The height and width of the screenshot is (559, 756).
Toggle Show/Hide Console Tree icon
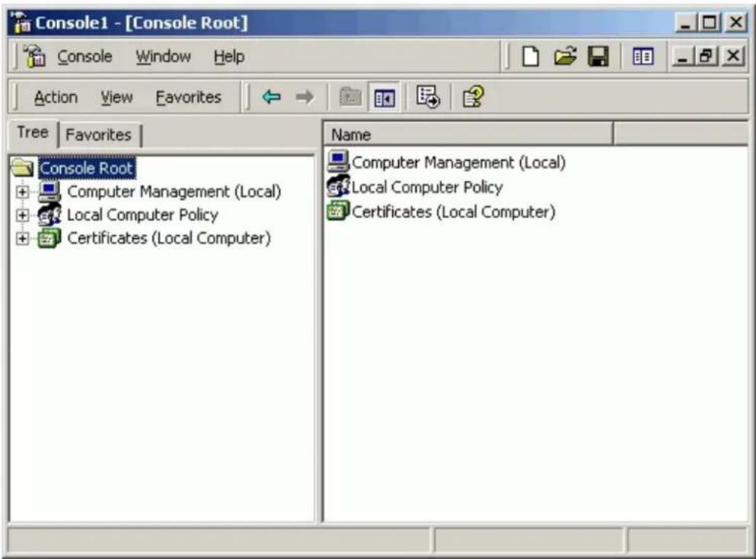[384, 98]
